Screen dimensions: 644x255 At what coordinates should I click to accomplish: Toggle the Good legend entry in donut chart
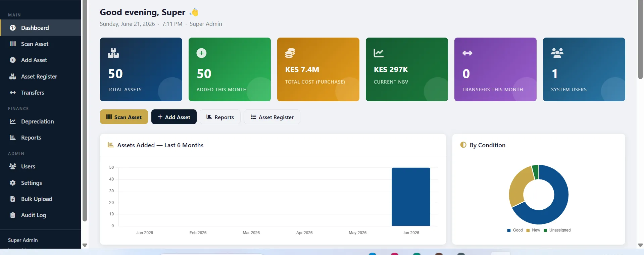[x=515, y=230]
